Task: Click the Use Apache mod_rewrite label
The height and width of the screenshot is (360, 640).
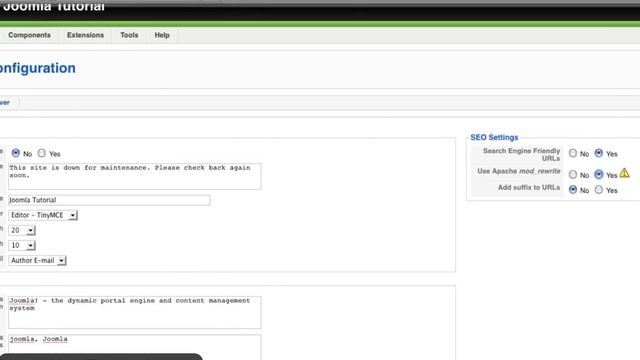Action: [519, 171]
